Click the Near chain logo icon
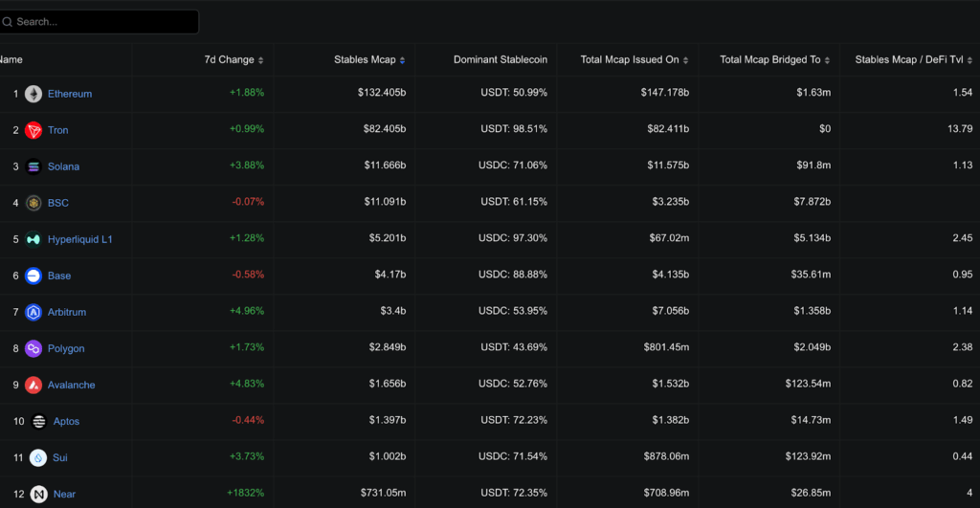Viewport: 980px width, 508px height. pos(38,494)
